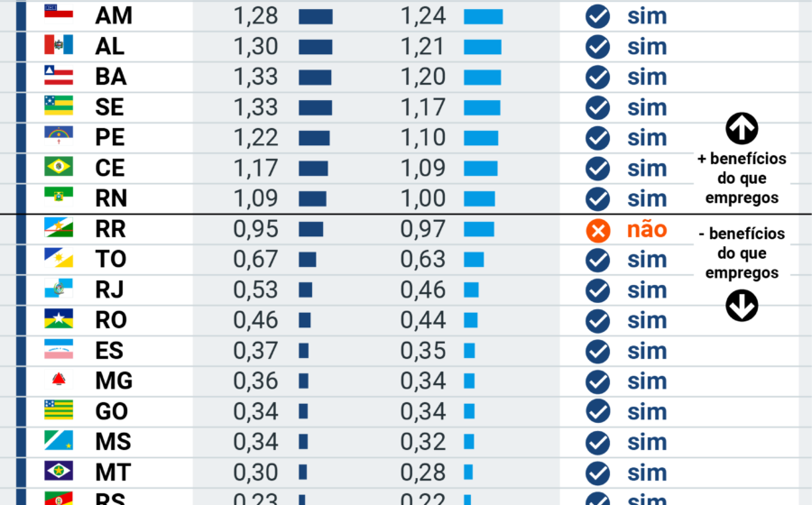Click the blue checkmark in the MT row
The height and width of the screenshot is (505, 812).
click(597, 473)
